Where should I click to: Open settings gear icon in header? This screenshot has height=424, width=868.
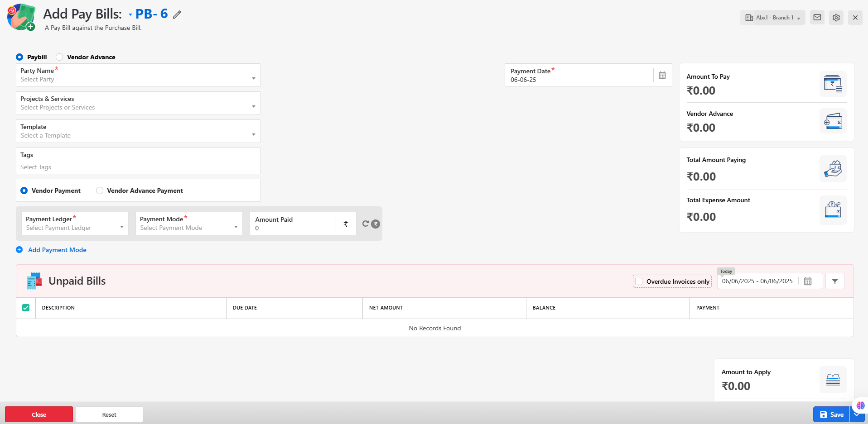836,18
